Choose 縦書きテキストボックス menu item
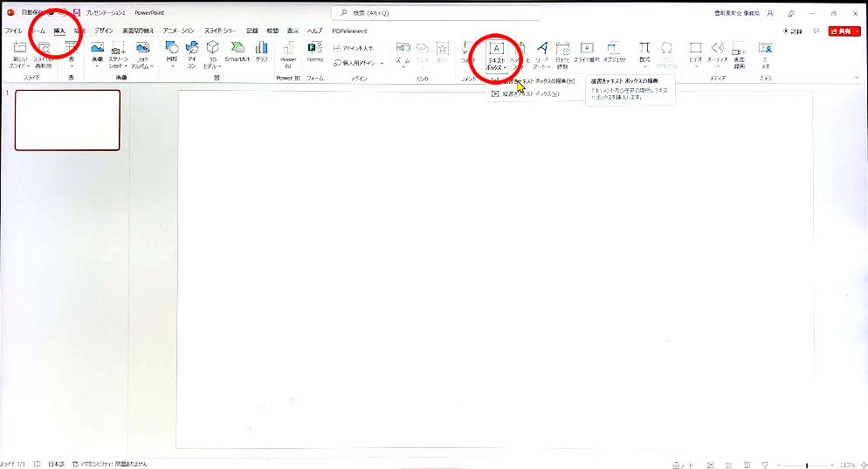868x469 pixels. (534, 94)
